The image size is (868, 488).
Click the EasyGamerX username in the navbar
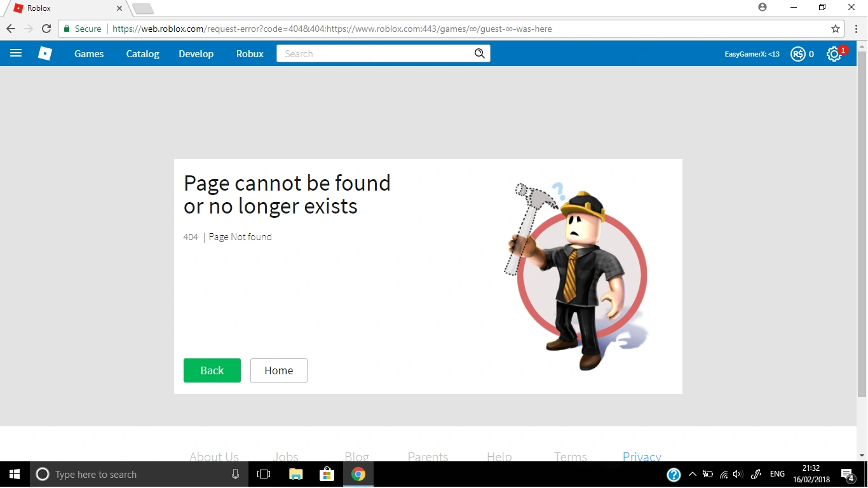click(752, 54)
